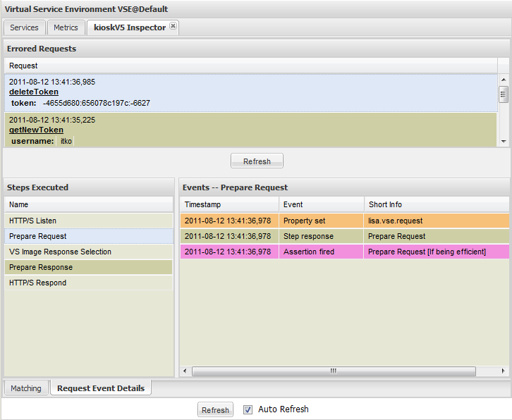Open the Matching tab
This screenshot has height=420, width=512.
pos(26,388)
